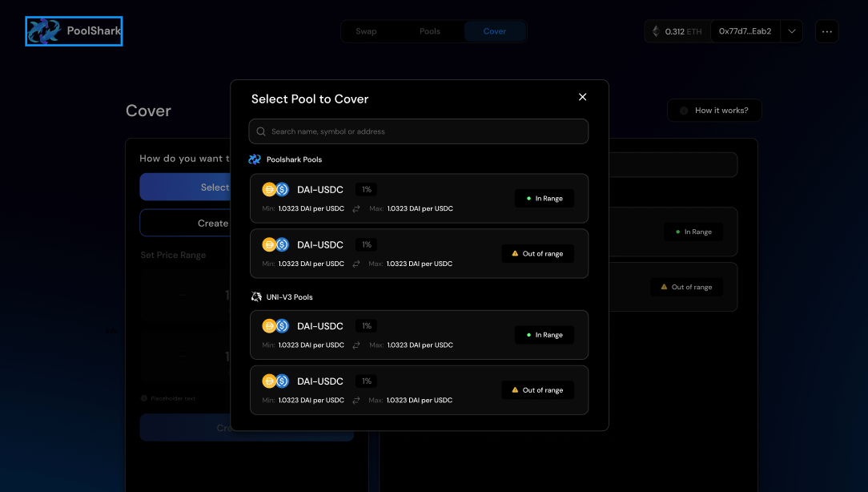Select the Cover tab
868x492 pixels.
pos(495,31)
